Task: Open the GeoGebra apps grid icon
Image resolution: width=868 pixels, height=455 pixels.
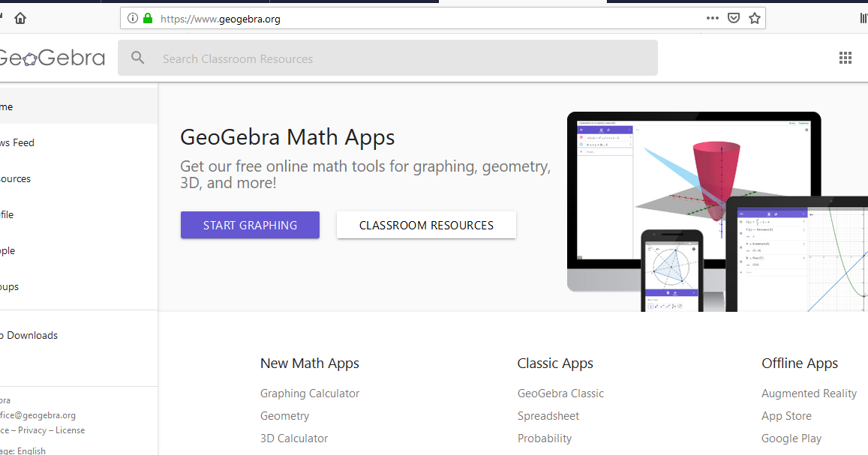Action: point(845,57)
